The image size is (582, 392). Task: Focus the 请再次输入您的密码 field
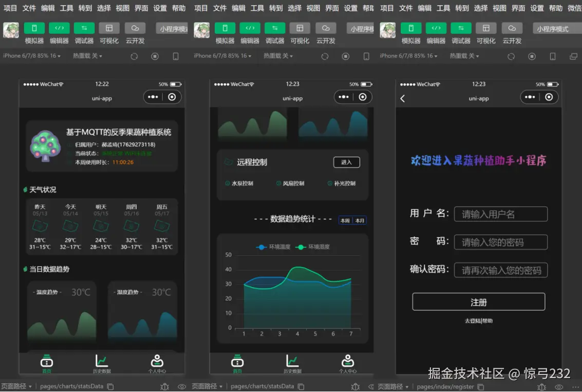point(501,270)
